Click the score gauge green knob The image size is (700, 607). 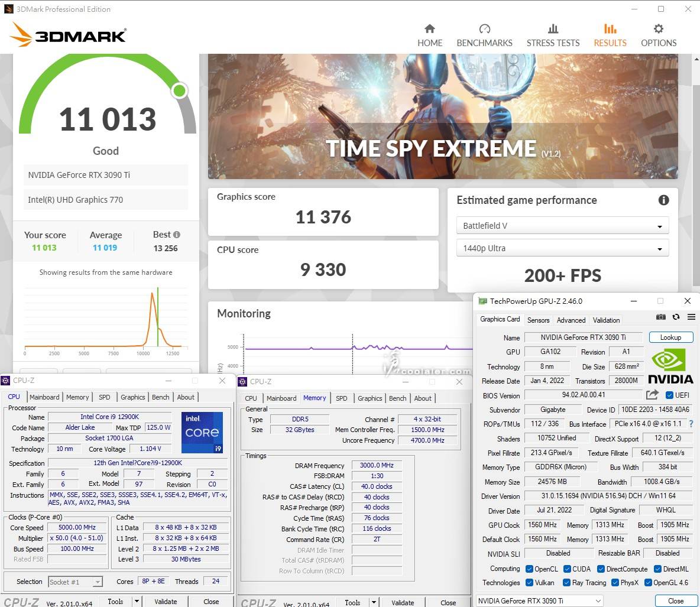(x=180, y=90)
